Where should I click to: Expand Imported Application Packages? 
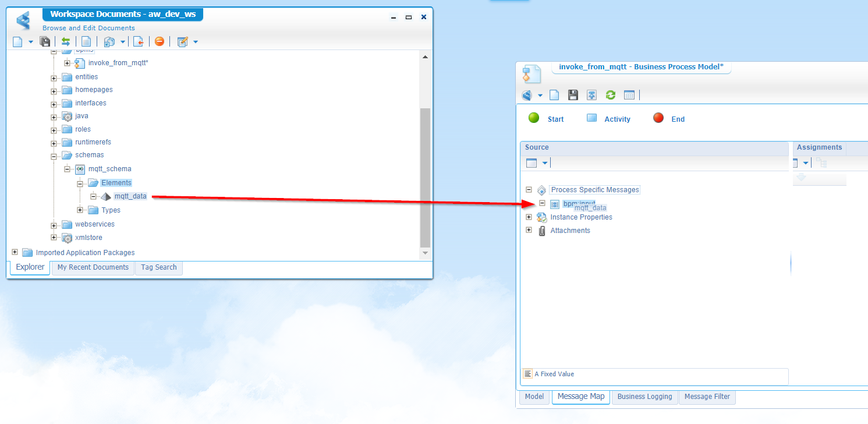click(15, 252)
